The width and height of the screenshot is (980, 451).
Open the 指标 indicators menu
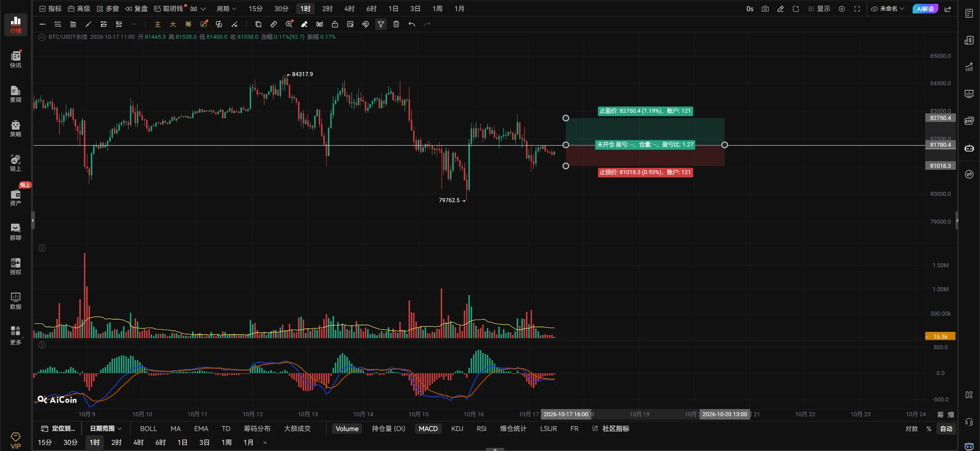[x=51, y=9]
